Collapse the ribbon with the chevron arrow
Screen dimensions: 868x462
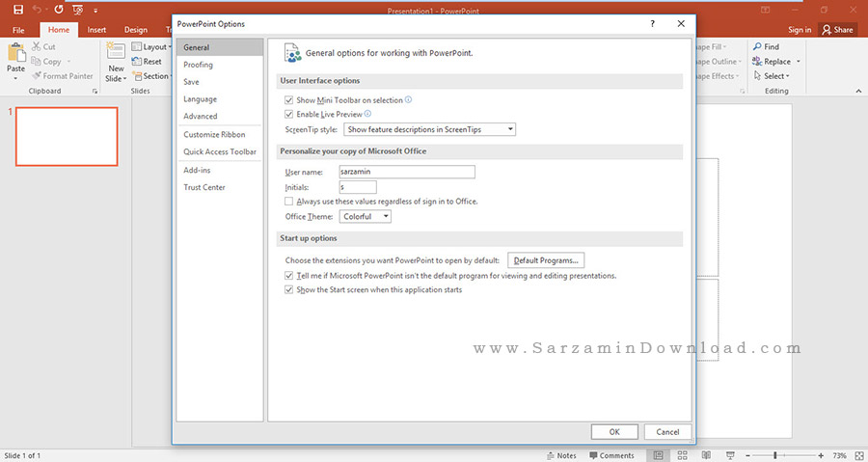pyautogui.click(x=858, y=91)
